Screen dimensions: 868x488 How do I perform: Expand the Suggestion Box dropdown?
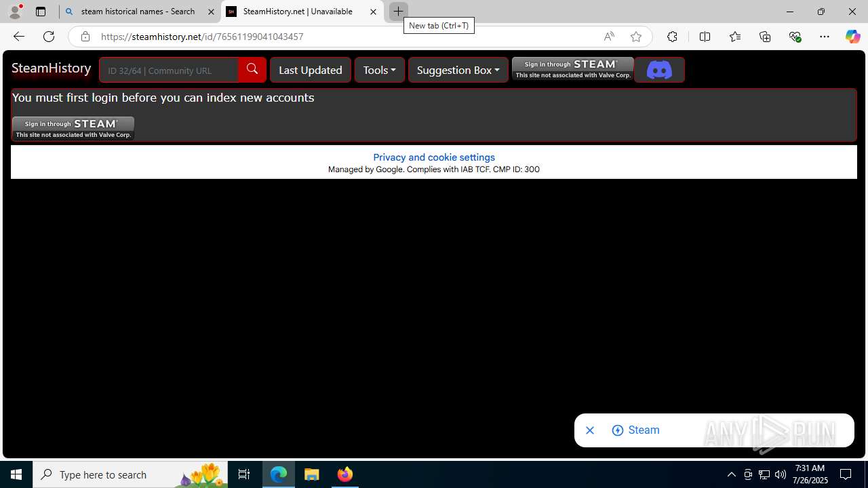coord(458,70)
